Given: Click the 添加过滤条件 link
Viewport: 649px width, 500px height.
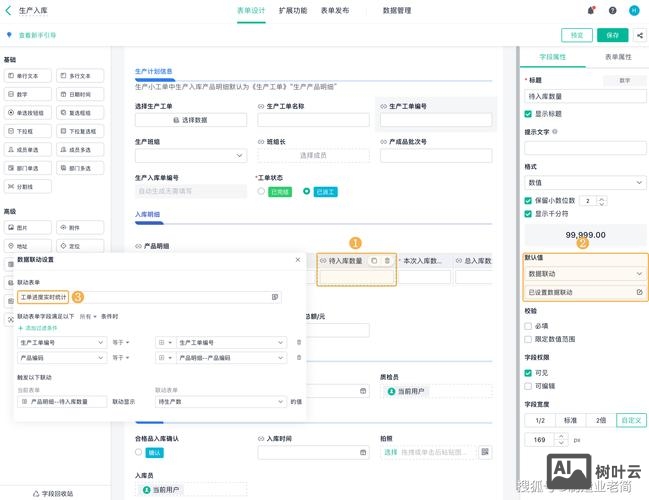Looking at the screenshot, I should tap(41, 327).
